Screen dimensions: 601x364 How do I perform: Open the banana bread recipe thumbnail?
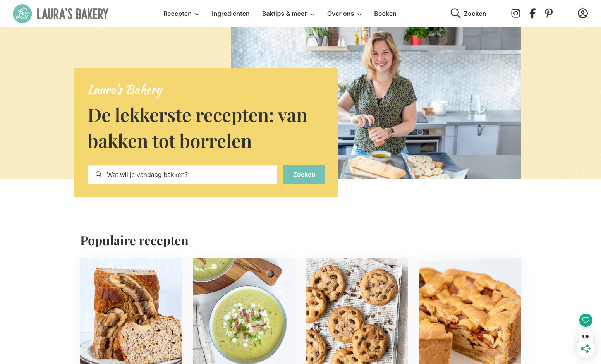pos(131,311)
